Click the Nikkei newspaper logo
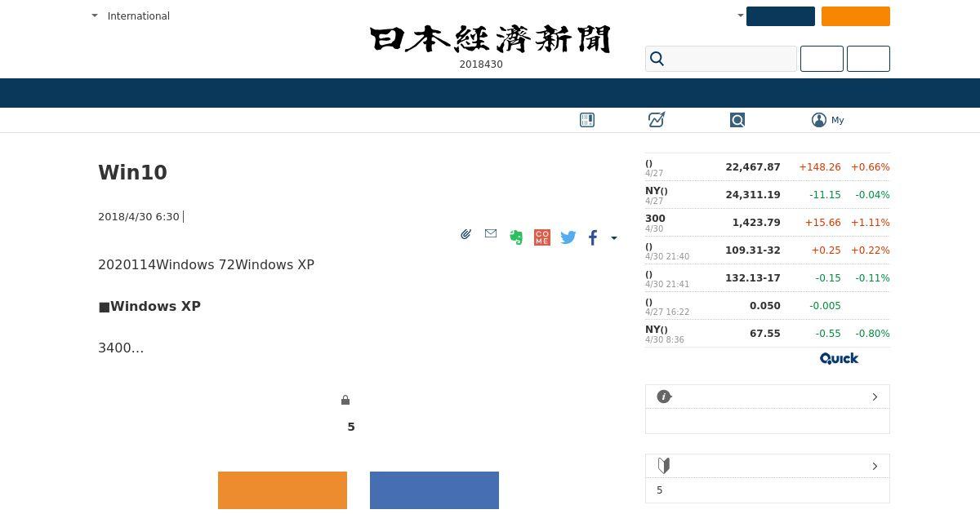Image resolution: width=980 pixels, height=514 pixels. pyautogui.click(x=490, y=39)
